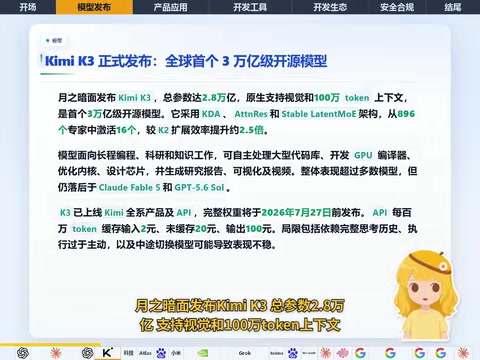The width and height of the screenshot is (480, 360).
Task: Click the Baidu paw icon next to Roblox
Action: (293, 353)
